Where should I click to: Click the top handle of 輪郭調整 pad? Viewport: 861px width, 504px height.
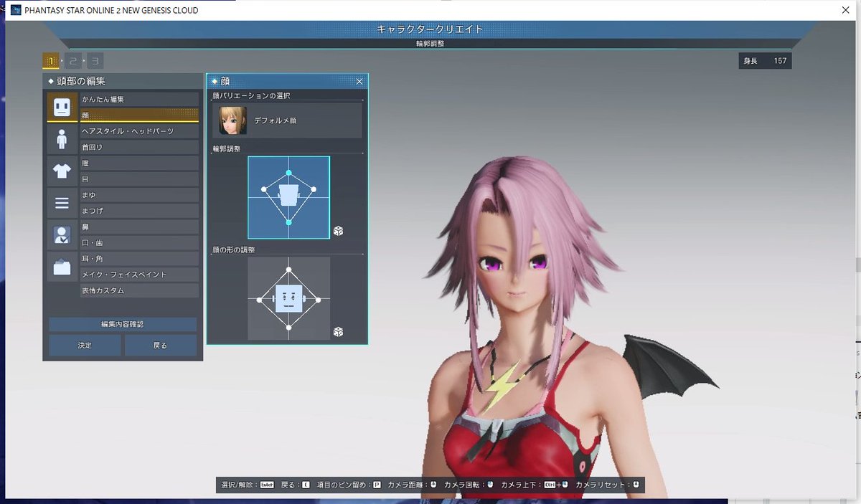(x=288, y=173)
